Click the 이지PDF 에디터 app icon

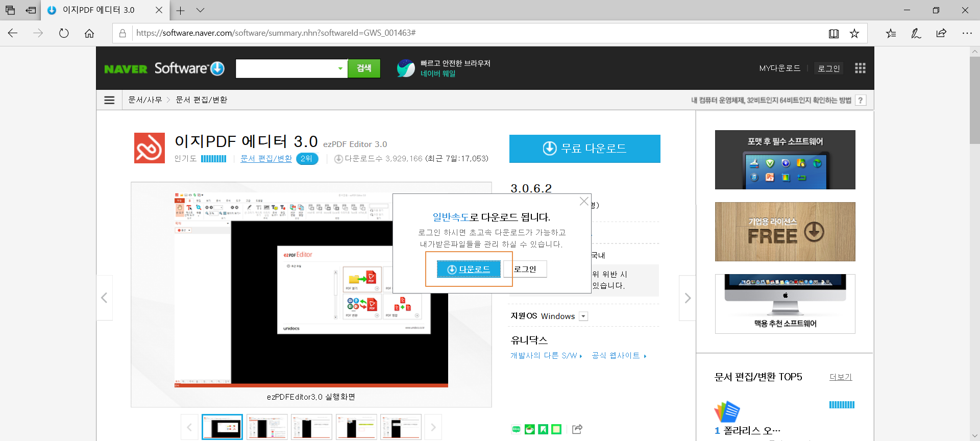(150, 148)
